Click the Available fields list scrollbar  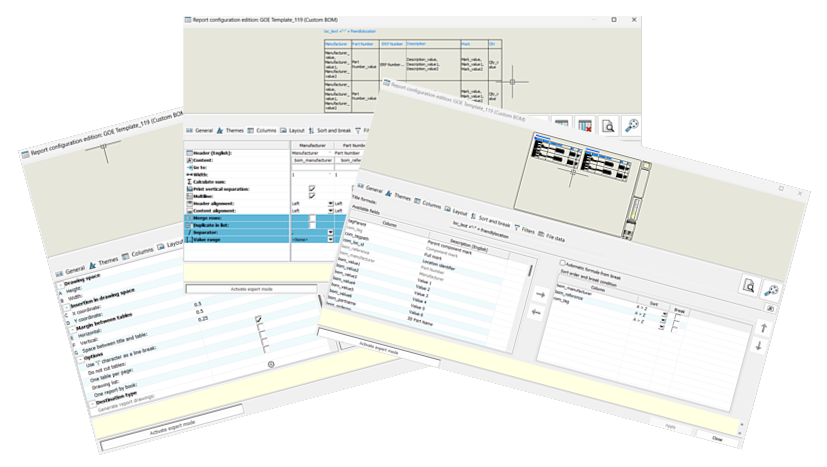(530, 270)
